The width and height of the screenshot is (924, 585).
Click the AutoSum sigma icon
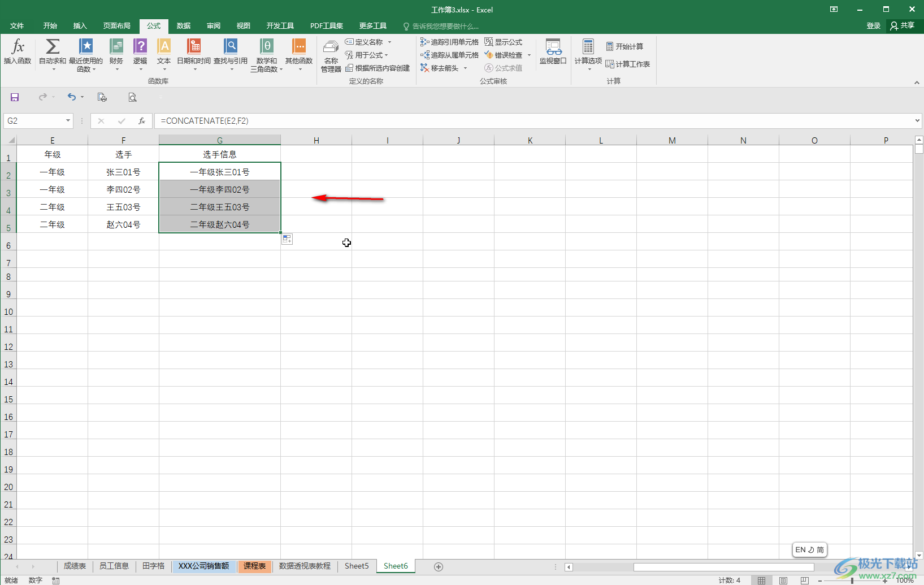(x=53, y=46)
